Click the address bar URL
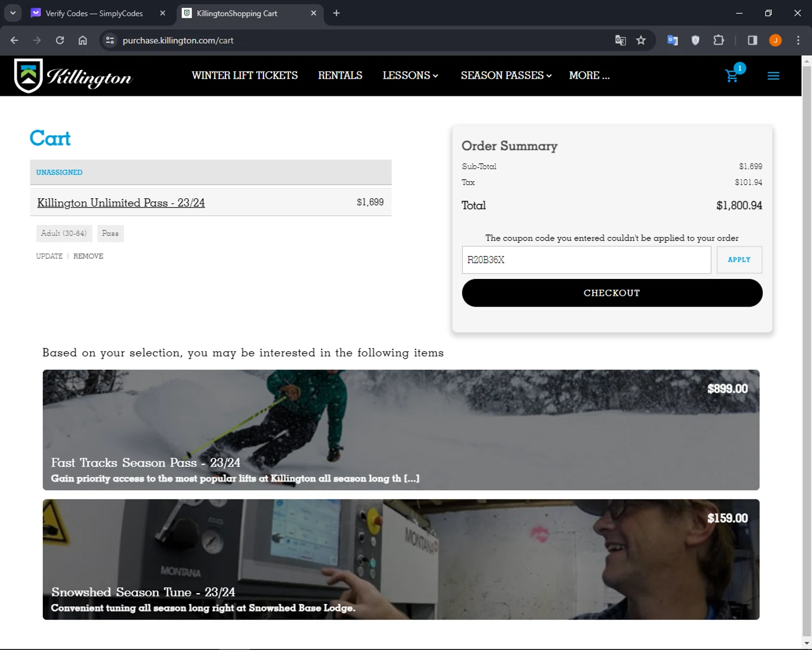 click(x=178, y=40)
